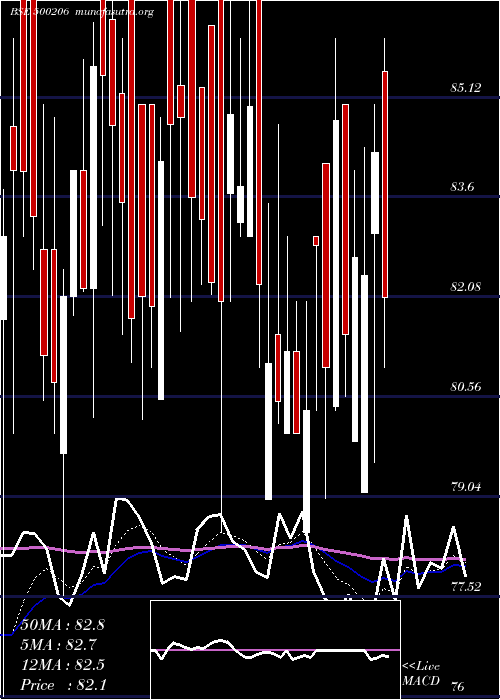Click the 5MA : 82.7 readout
The image size is (500, 700).
coord(59,645)
